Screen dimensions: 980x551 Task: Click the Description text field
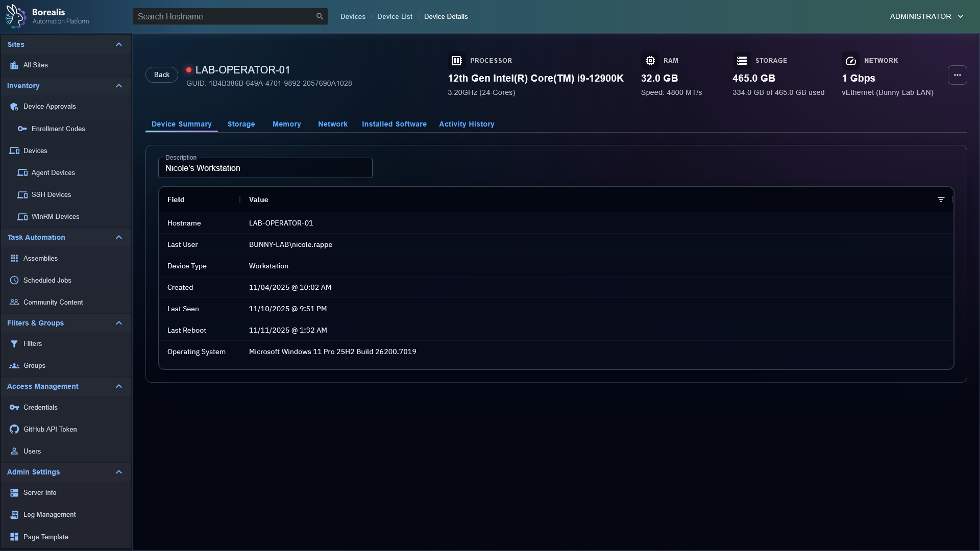pyautogui.click(x=265, y=168)
